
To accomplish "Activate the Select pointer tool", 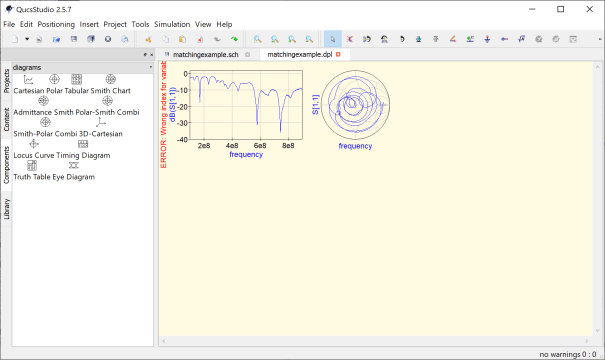I will [333, 39].
